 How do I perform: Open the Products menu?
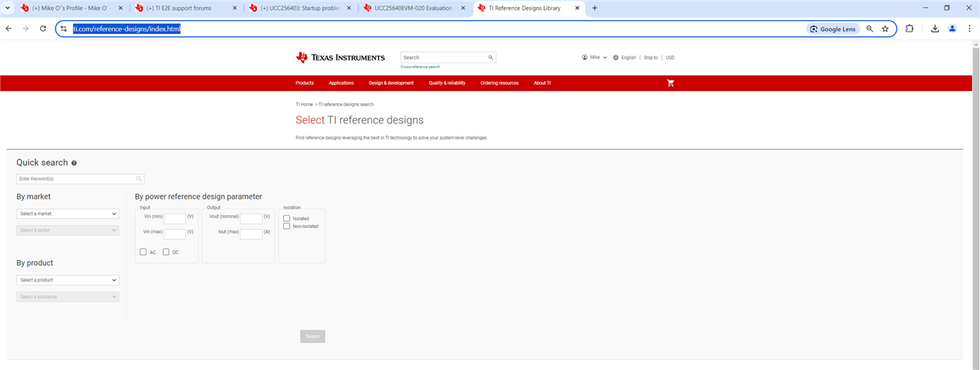point(305,82)
